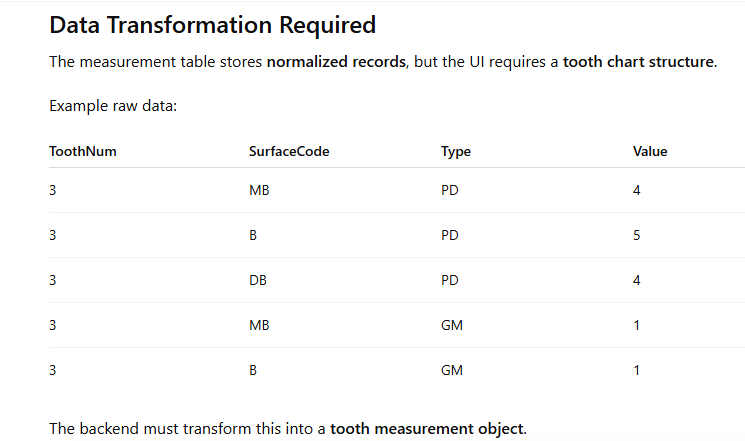
Task: Click the B surface code in PD row
Action: click(x=253, y=235)
